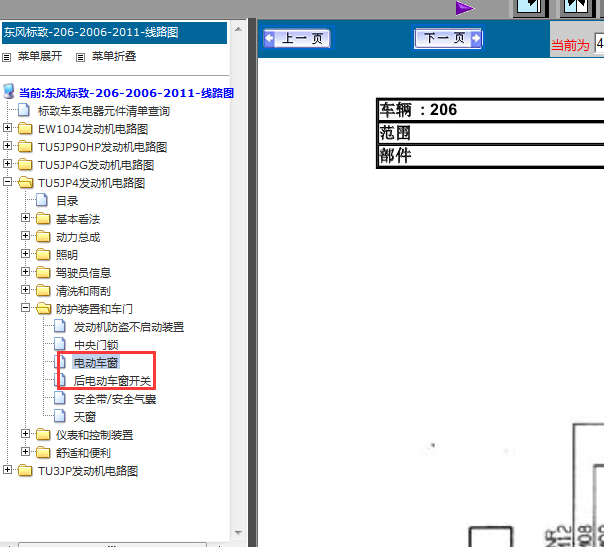Collapse the 防护装置和车门 folder
This screenshot has width=604, height=547.
tap(25, 307)
